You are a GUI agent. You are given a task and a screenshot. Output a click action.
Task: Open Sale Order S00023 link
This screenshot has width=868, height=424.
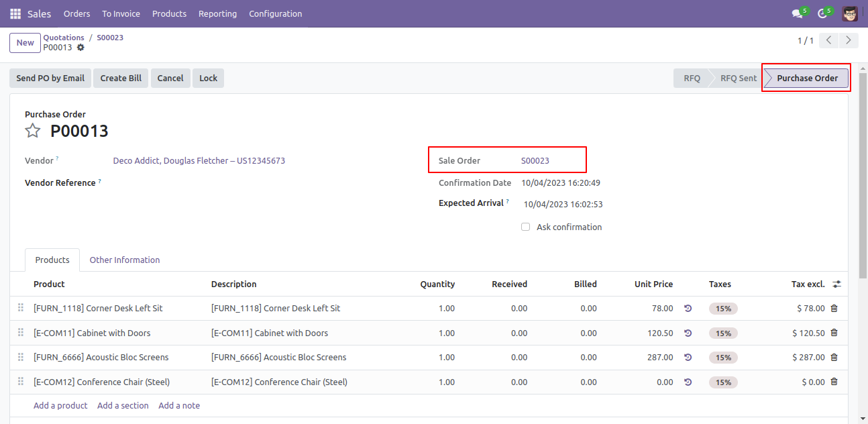[x=535, y=161]
